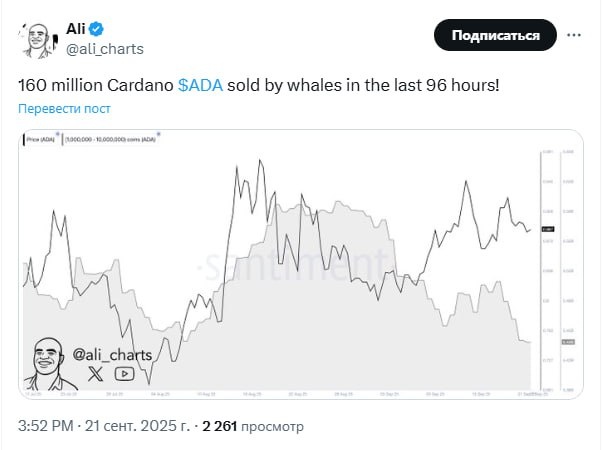
Task: Open the three-dot more options menu
Action: [x=574, y=35]
